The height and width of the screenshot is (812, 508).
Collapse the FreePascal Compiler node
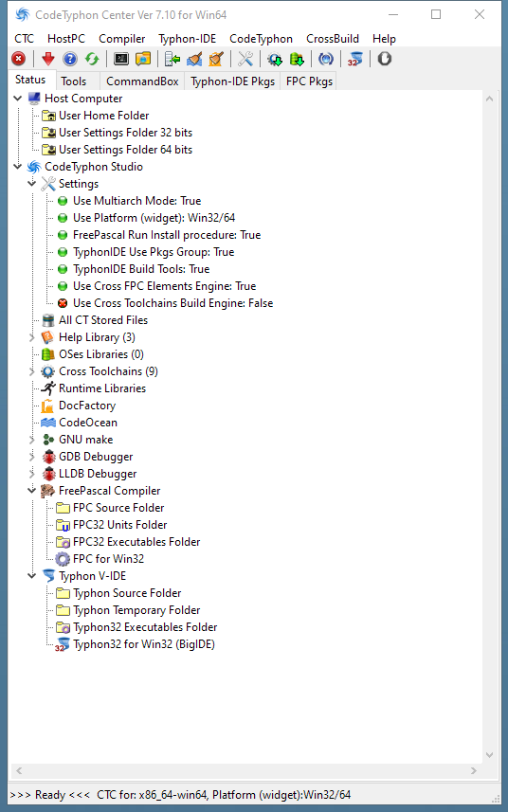[x=31, y=491]
